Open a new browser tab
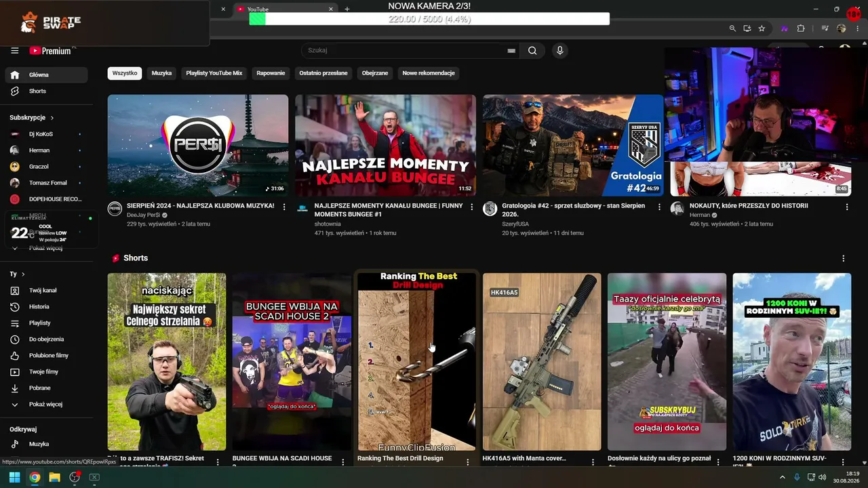Viewport: 868px width, 488px height. [x=347, y=9]
